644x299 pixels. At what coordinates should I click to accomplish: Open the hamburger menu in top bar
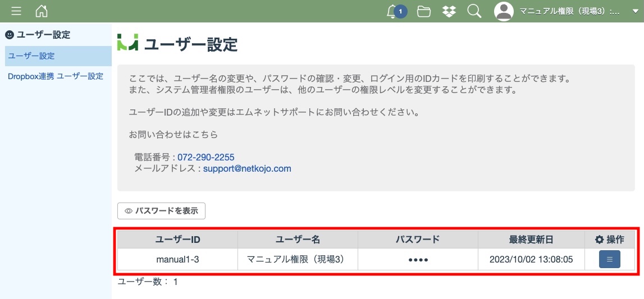(16, 11)
